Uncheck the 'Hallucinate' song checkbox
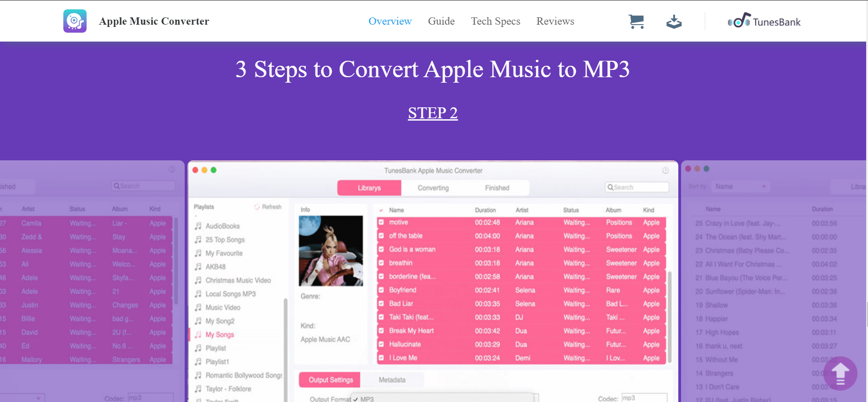The height and width of the screenshot is (402, 868). tap(381, 344)
